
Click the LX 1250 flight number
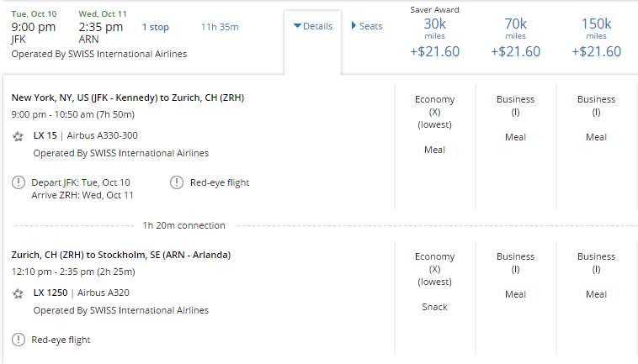click(x=51, y=293)
